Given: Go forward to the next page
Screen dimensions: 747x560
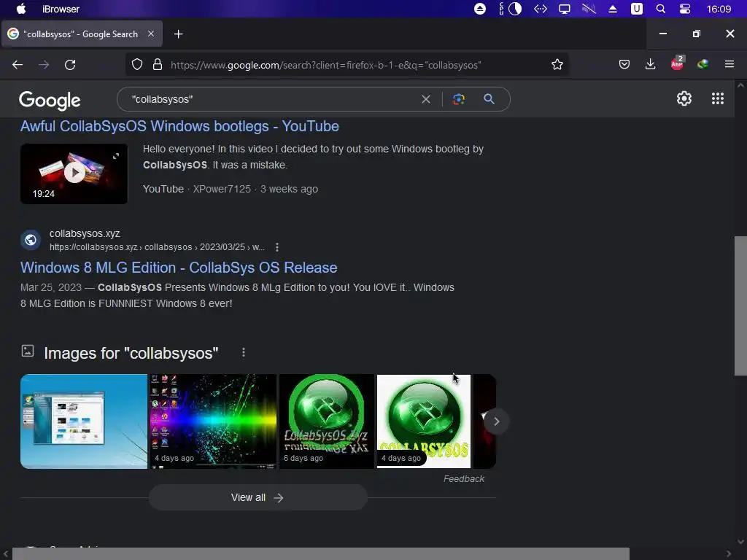Looking at the screenshot, I should 44,65.
